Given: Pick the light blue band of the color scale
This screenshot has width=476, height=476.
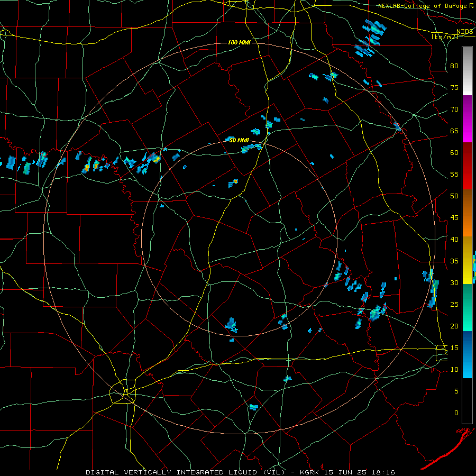Looking at the screenshot, I should pos(467,354).
